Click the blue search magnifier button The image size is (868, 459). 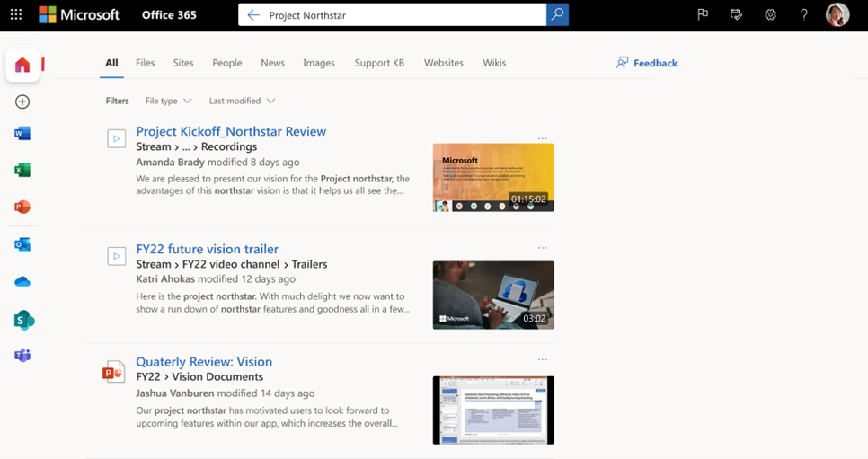557,15
